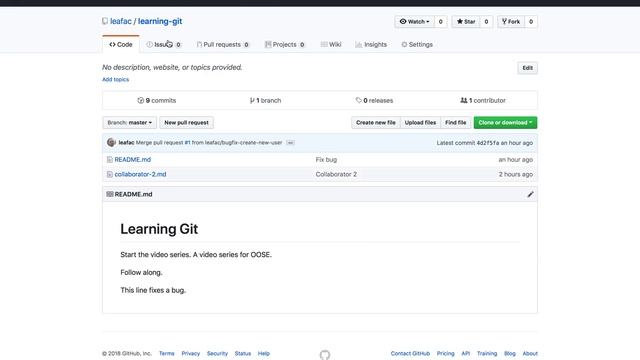Go to the Projects tab
640x360 pixels.
[x=285, y=44]
